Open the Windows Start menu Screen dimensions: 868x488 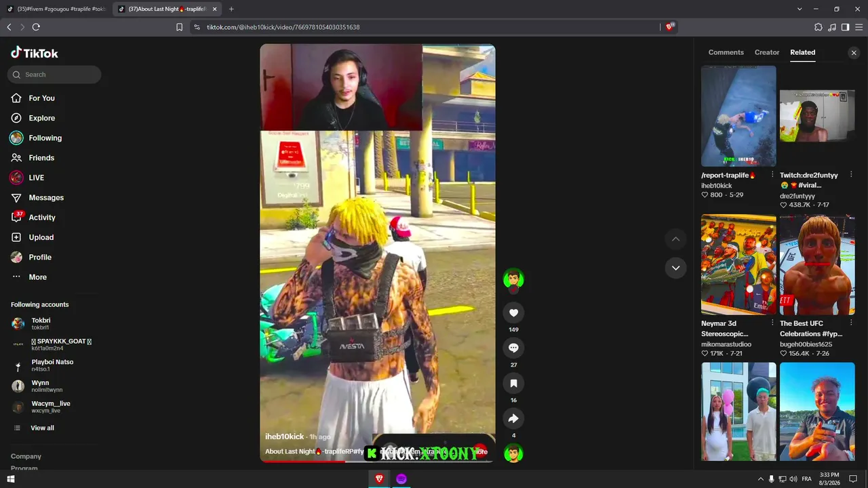coord(10,479)
